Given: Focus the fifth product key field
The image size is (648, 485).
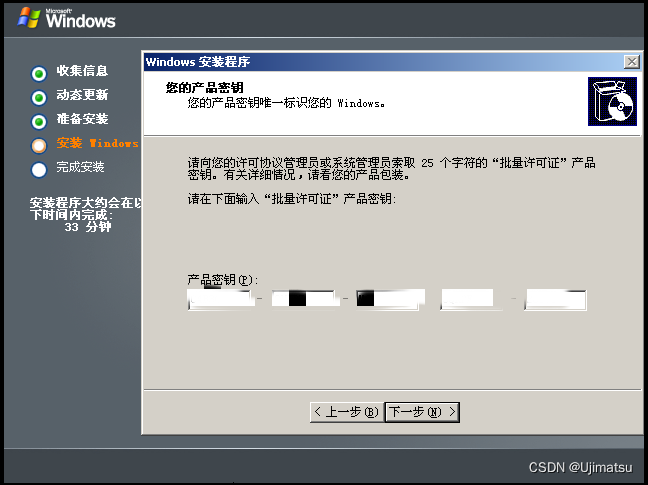Looking at the screenshot, I should [555, 300].
